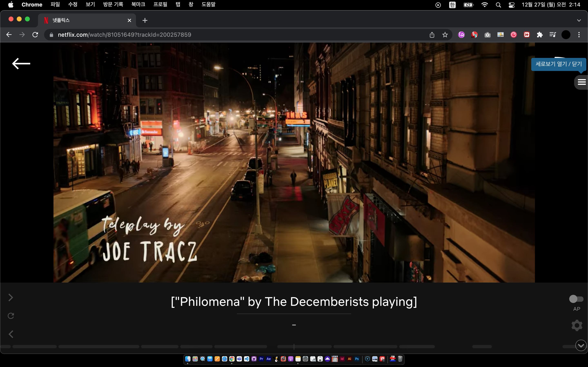Image resolution: width=588 pixels, height=367 pixels.
Task: Open the subtitle settings gear icon
Action: [x=577, y=325]
